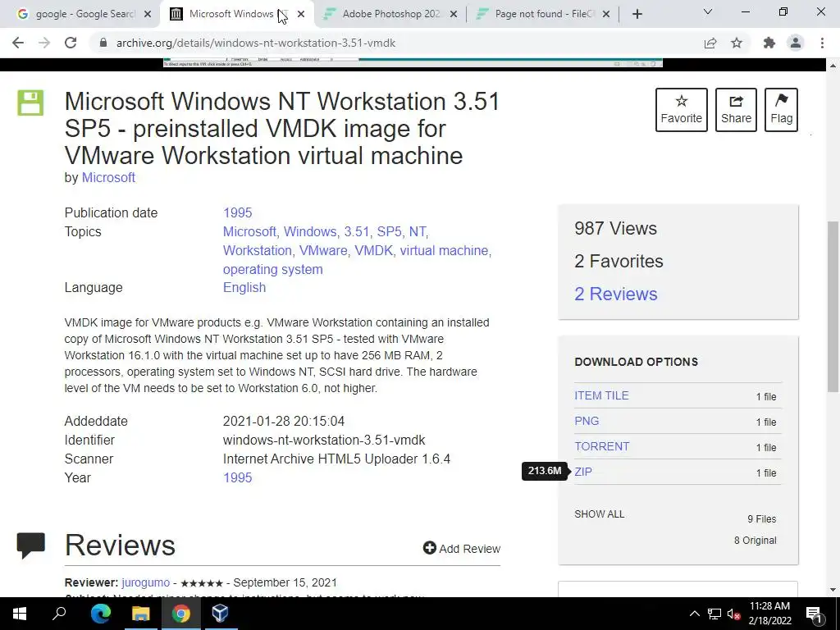Download the ZIP file option

[x=583, y=472]
